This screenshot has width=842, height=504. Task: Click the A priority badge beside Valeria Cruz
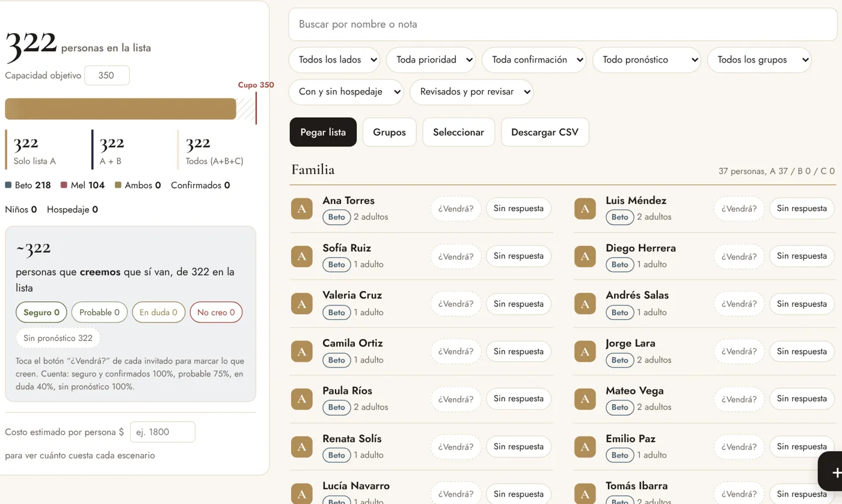[302, 304]
